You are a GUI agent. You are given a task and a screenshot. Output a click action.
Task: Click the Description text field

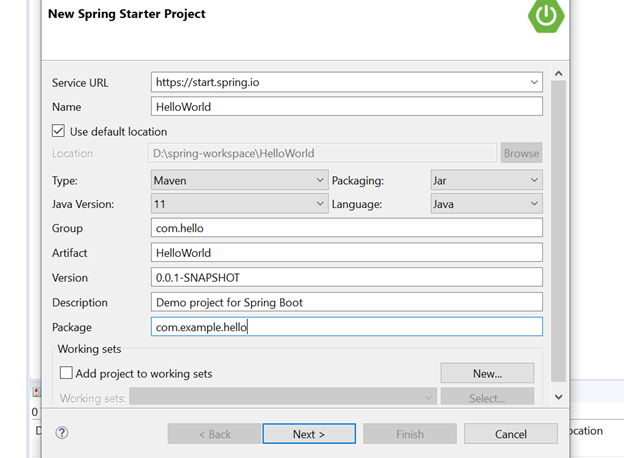(x=346, y=302)
